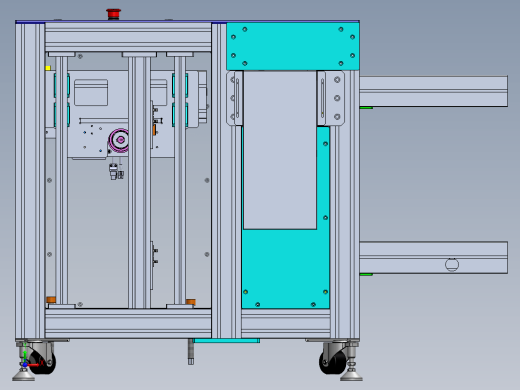Screen dimensions: 520x390
Task: Select the left leveling foot pad
Action: click(23, 376)
